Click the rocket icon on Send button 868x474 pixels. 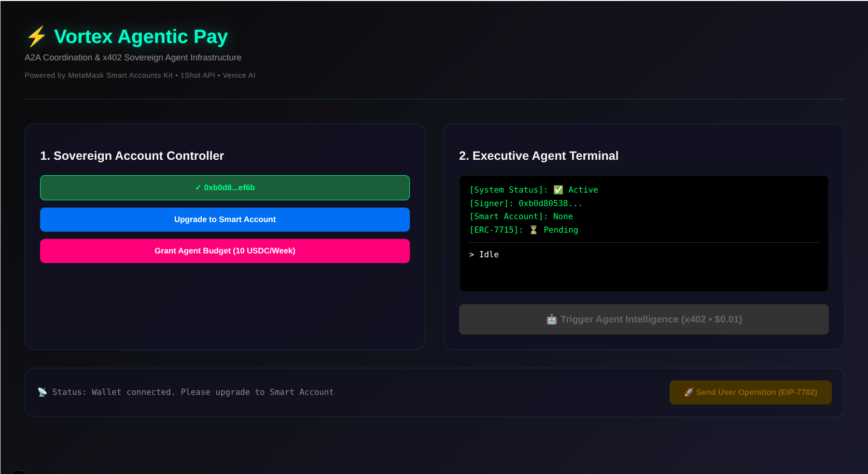click(689, 392)
